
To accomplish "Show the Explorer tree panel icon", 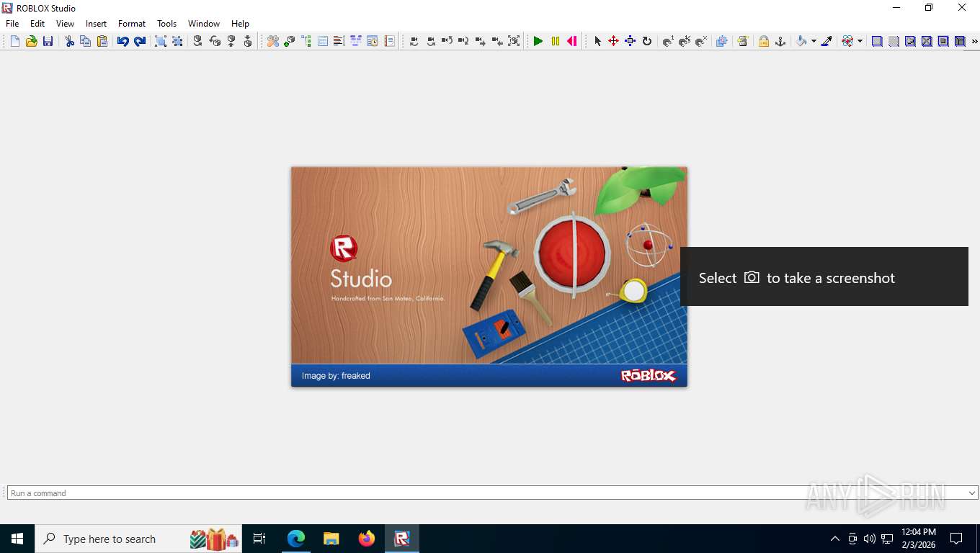I will (306, 42).
